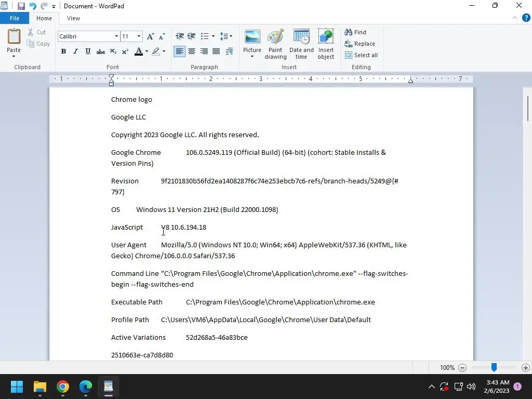Zoom in with the plus button

point(526,368)
